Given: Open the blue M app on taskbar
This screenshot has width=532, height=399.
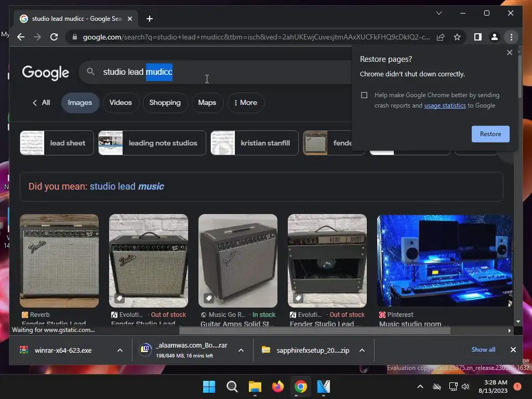Looking at the screenshot, I should 323,387.
